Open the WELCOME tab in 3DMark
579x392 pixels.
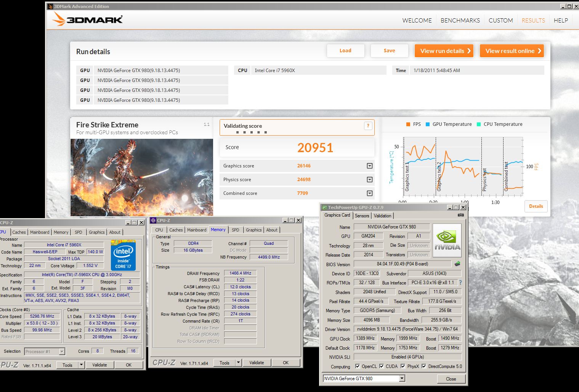point(417,20)
